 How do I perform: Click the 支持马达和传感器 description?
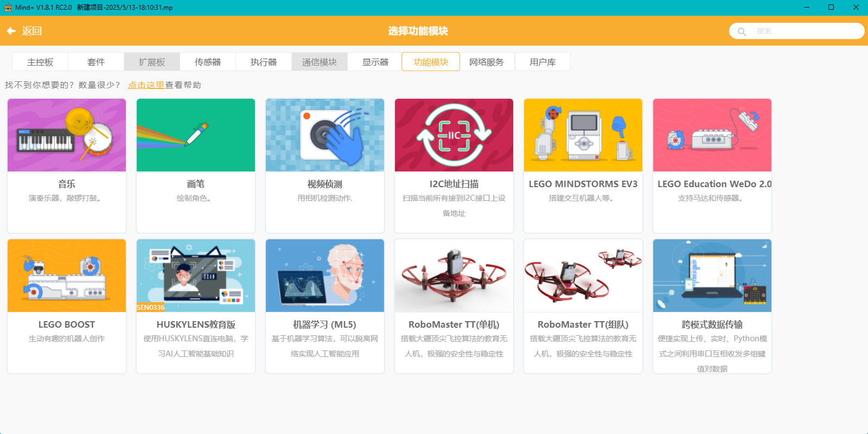click(712, 198)
